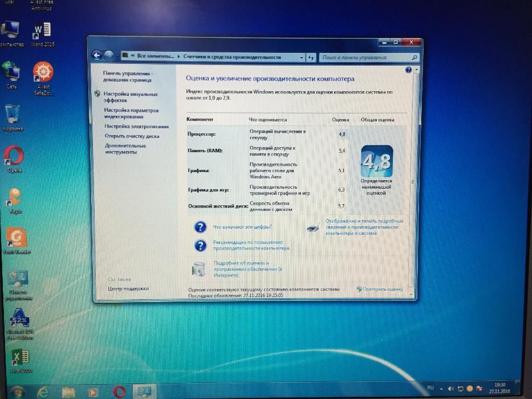
Task: Click the network icon in system tray
Action: pos(460,389)
